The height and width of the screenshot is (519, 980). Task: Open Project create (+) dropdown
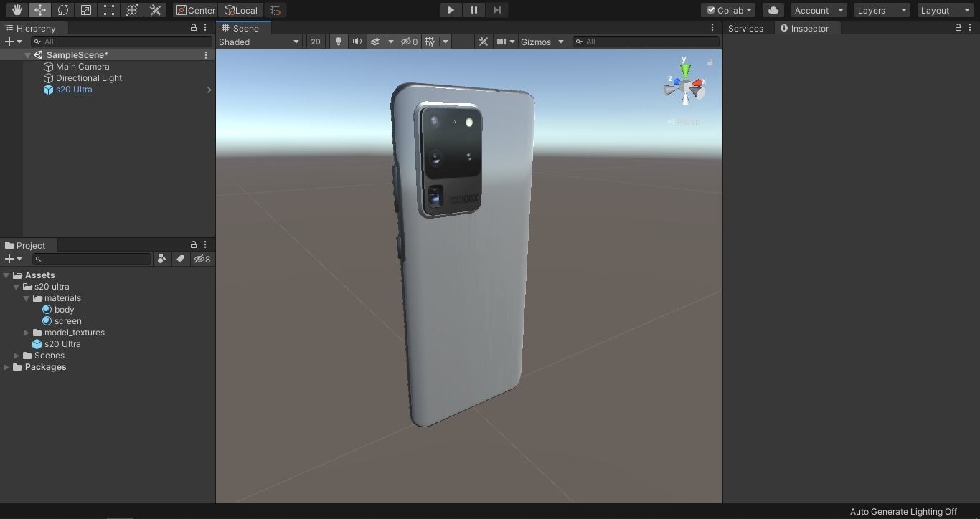click(x=13, y=259)
